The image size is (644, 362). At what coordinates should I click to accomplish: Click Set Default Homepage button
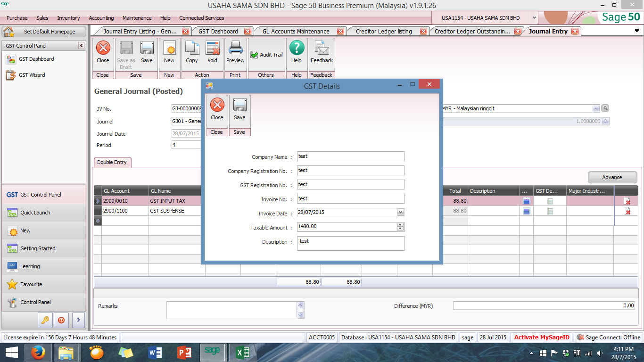pos(44,32)
